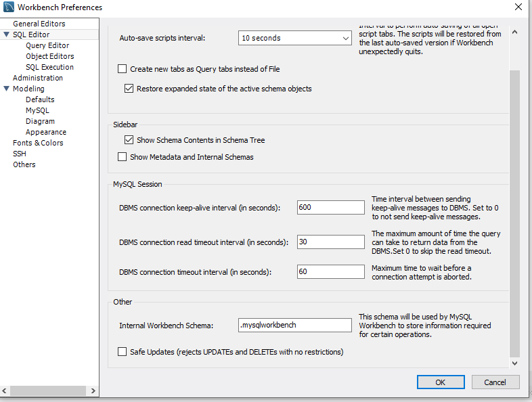
Task: Click the MySQL Session group heading
Action: tap(137, 184)
